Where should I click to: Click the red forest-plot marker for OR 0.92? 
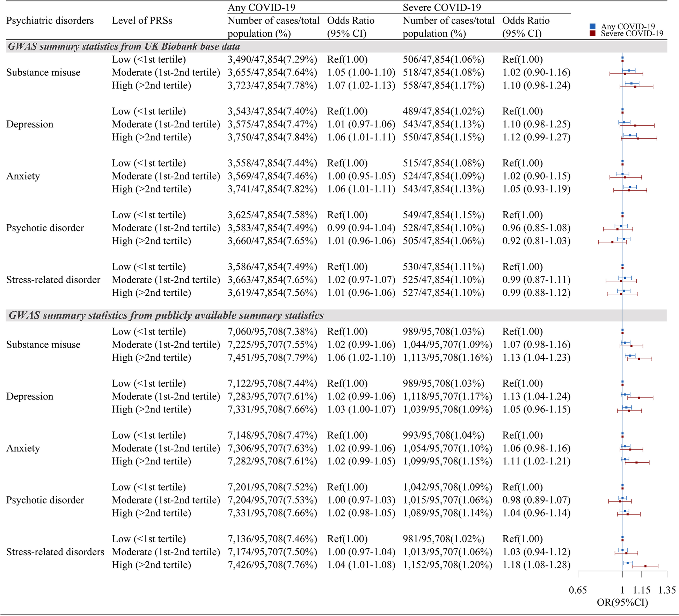point(612,242)
